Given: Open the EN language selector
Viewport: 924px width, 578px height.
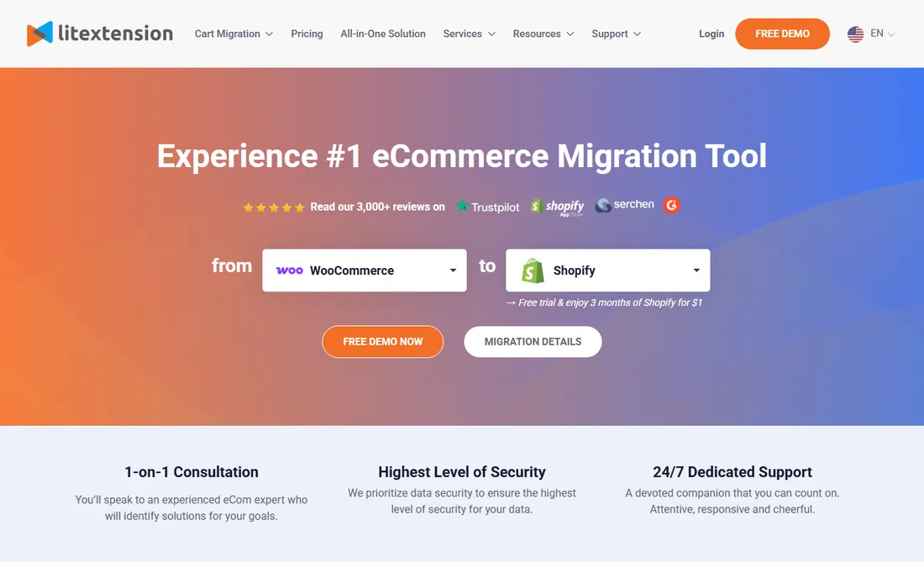Looking at the screenshot, I should click(882, 34).
